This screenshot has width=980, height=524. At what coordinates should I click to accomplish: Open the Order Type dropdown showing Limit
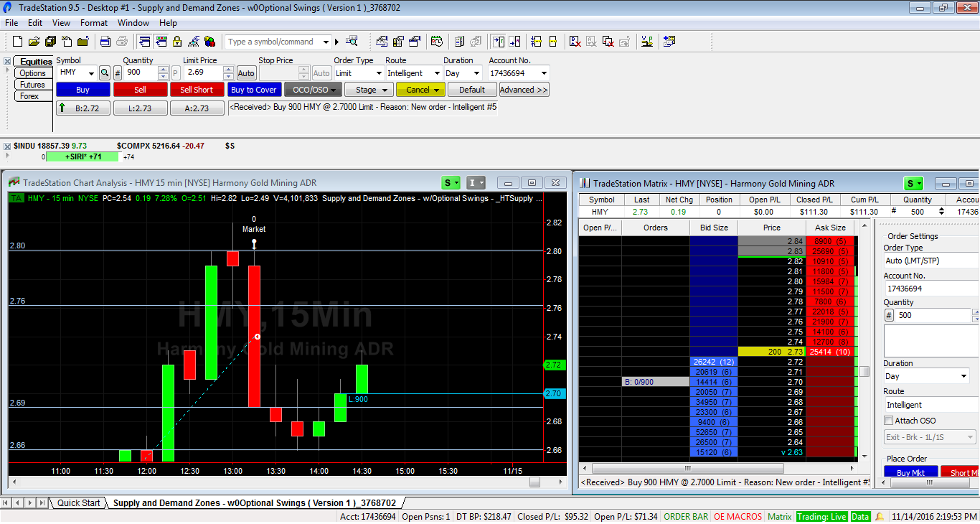click(x=358, y=73)
